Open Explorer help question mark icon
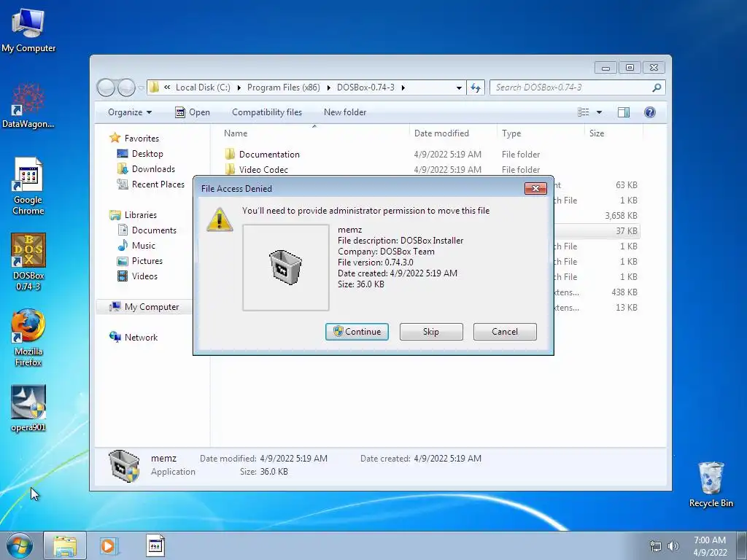Screen dimensions: 747x560 tap(650, 112)
